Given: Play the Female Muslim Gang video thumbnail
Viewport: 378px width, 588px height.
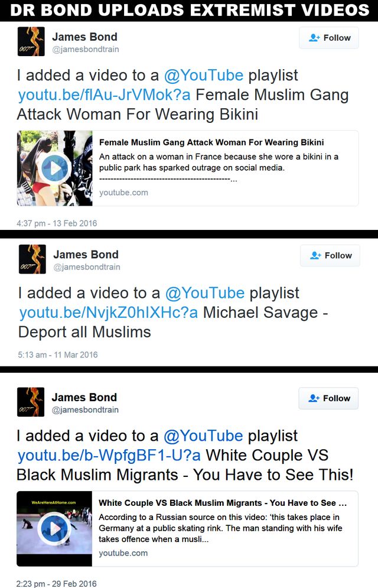Looking at the screenshot, I should tap(55, 168).
